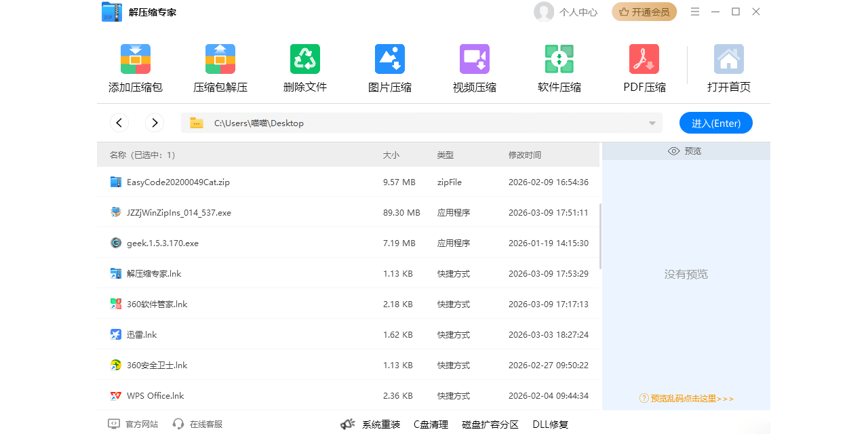Open the C盘清理 tool
The width and height of the screenshot is (868, 434).
point(431,424)
